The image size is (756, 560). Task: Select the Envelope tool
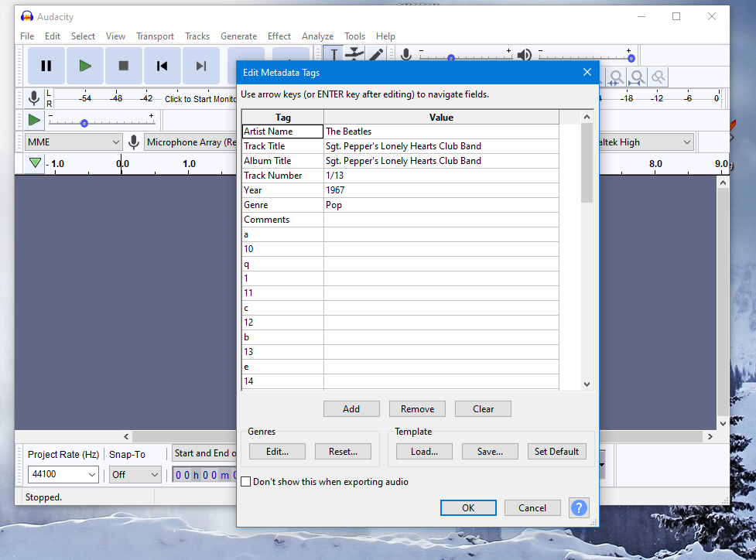point(354,54)
